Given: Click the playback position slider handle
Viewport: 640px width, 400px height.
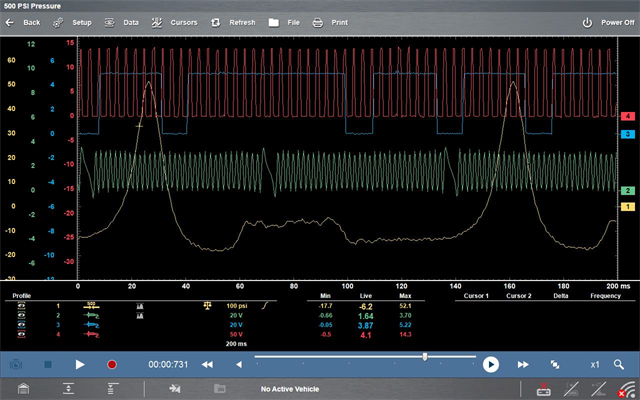Looking at the screenshot, I should click(426, 356).
